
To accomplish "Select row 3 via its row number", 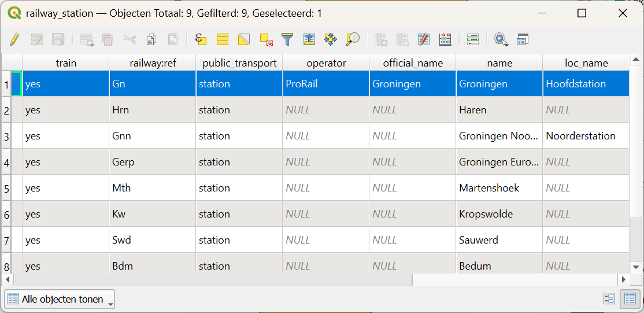I will pyautogui.click(x=7, y=136).
